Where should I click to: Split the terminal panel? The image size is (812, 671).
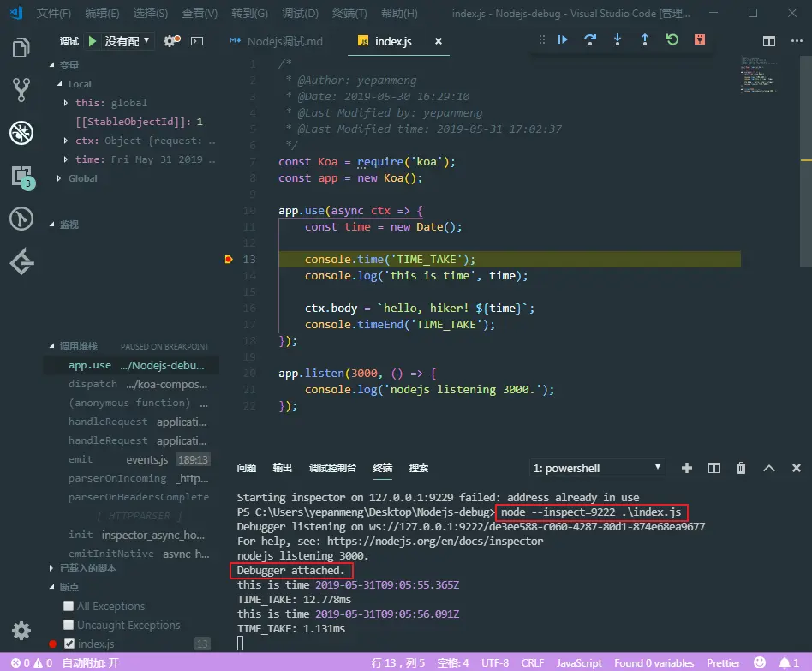pos(714,468)
